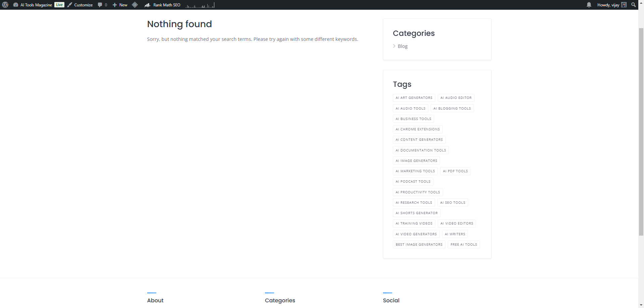Open the diamond-shaped plugin icon

[x=135, y=5]
